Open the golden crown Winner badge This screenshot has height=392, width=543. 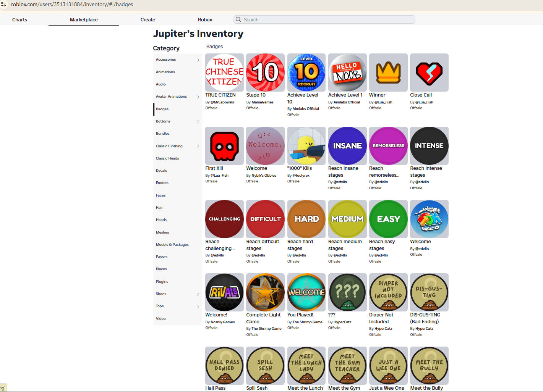pyautogui.click(x=388, y=73)
